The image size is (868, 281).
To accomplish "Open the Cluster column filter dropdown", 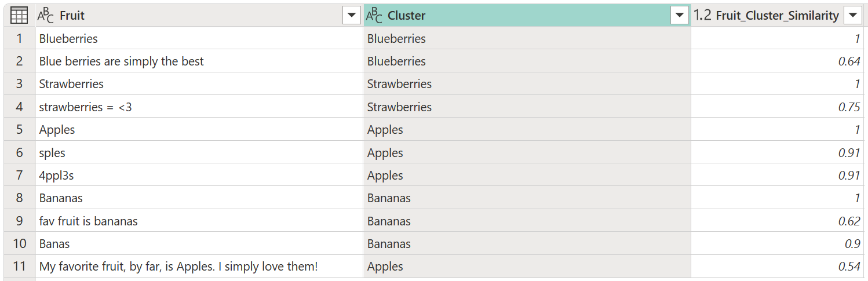I will tap(680, 16).
